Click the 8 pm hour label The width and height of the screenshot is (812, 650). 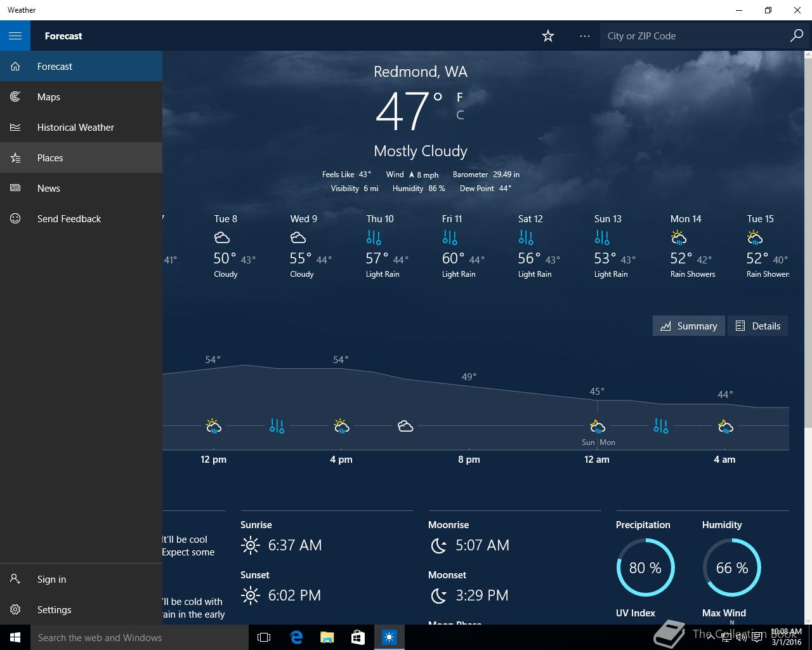click(x=469, y=459)
